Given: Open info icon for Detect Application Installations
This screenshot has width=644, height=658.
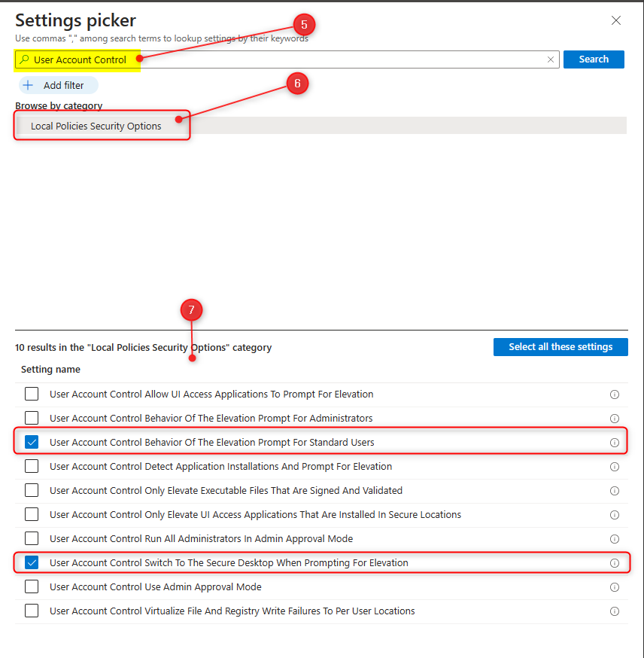Looking at the screenshot, I should point(614,467).
